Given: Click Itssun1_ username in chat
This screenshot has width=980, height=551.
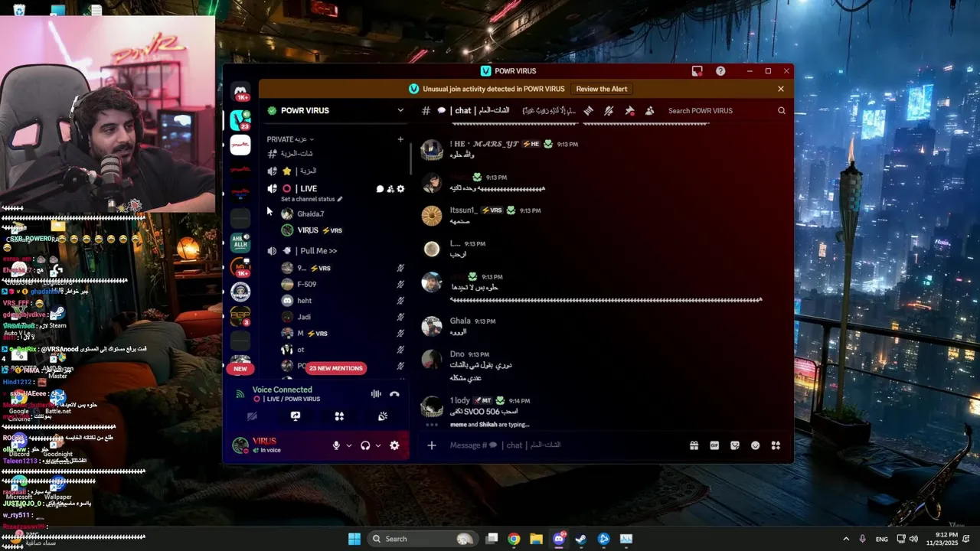Looking at the screenshot, I should [463, 210].
